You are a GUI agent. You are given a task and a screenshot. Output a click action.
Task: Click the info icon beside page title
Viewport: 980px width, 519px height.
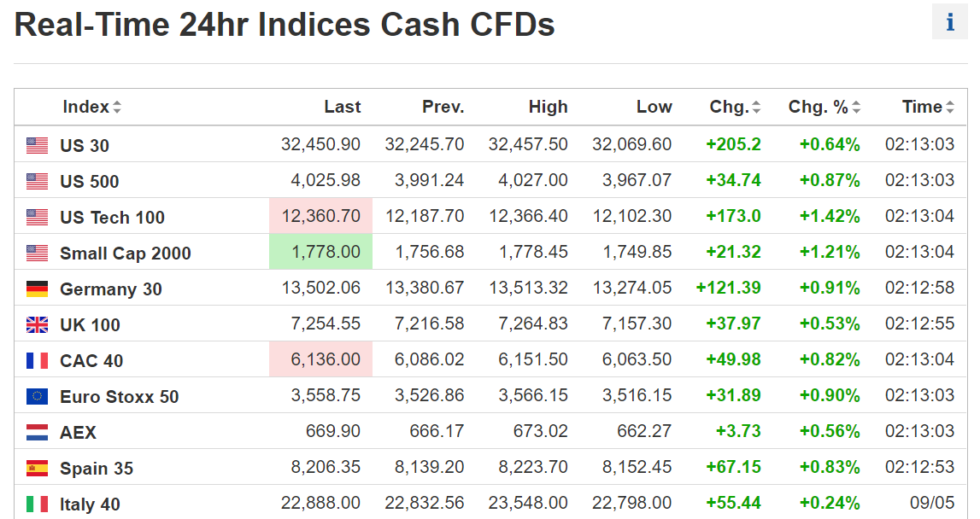click(x=949, y=22)
